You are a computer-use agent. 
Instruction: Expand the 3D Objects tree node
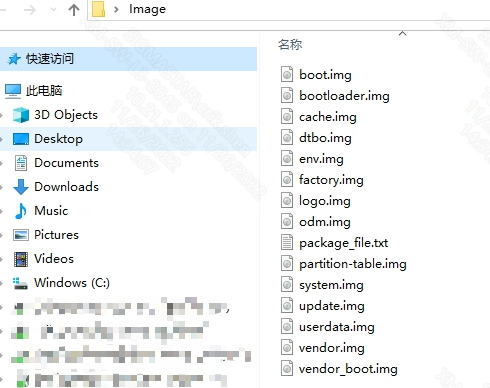pyautogui.click(x=2, y=115)
